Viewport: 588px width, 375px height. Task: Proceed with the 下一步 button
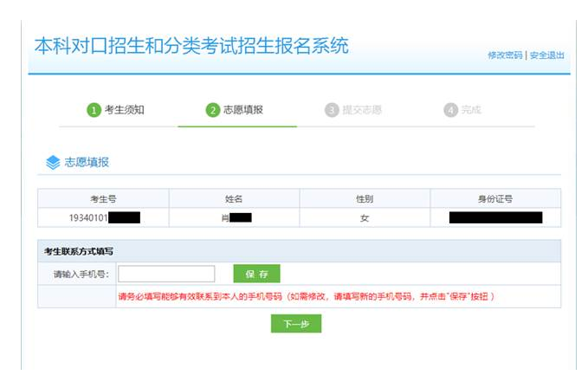pyautogui.click(x=296, y=324)
